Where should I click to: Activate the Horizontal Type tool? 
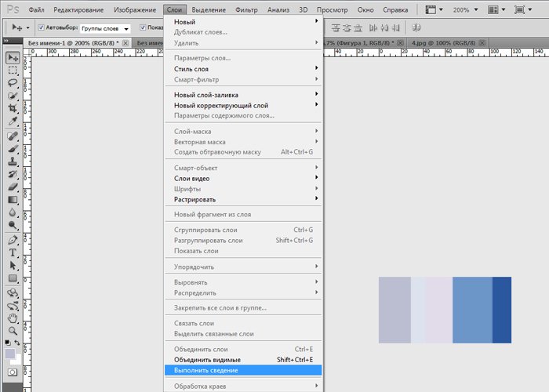(13, 252)
